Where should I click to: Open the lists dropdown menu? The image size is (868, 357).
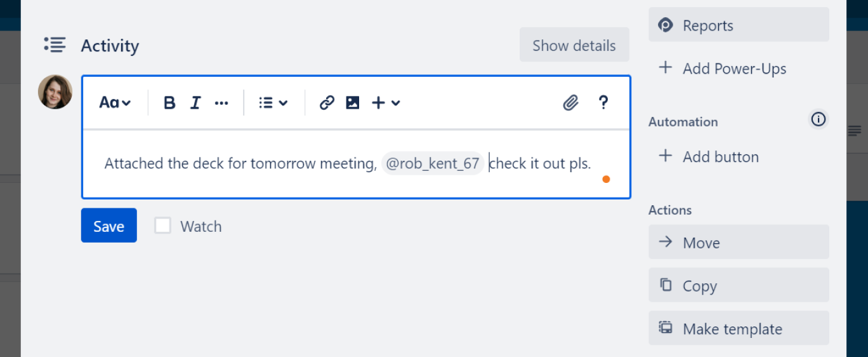(273, 103)
